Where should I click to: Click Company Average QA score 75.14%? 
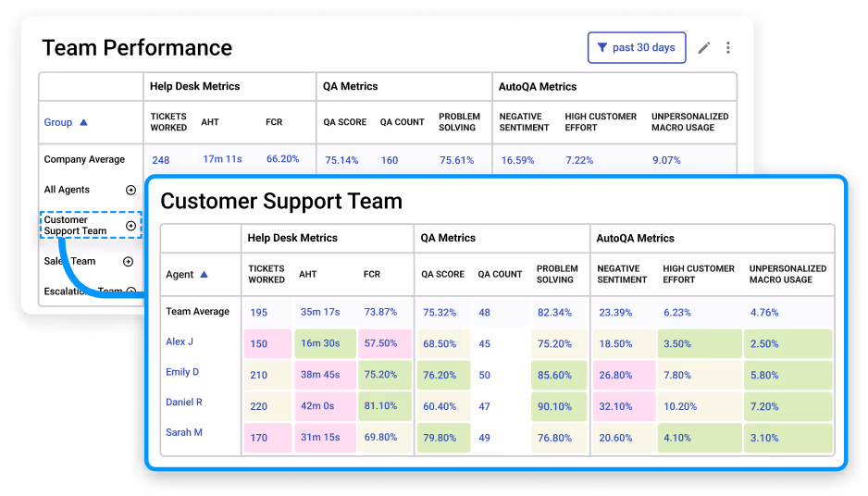341,160
